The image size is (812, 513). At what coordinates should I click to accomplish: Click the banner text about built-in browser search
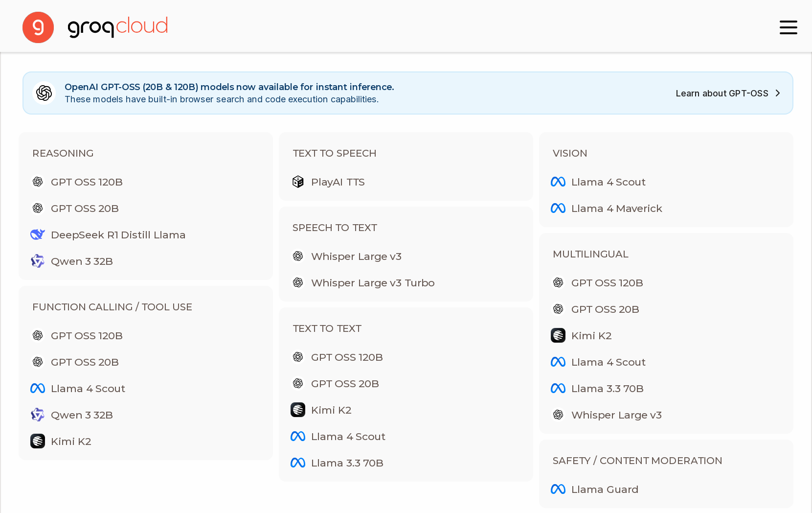pyautogui.click(x=222, y=99)
